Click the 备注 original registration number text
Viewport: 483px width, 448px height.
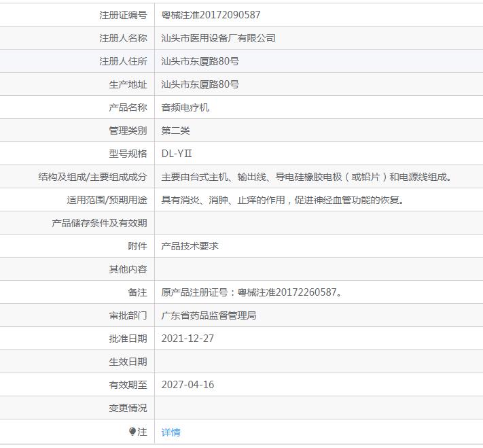point(251,292)
